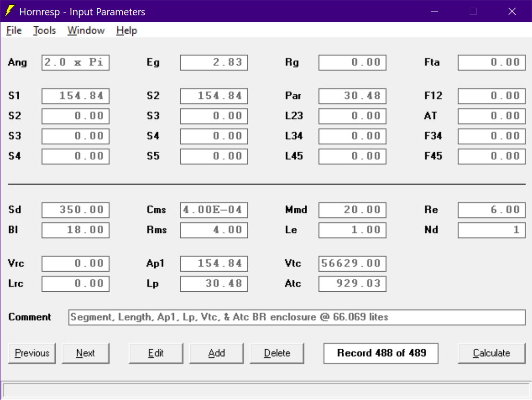The image size is (532, 400).
Task: Select the Rg input field
Action: (x=352, y=62)
